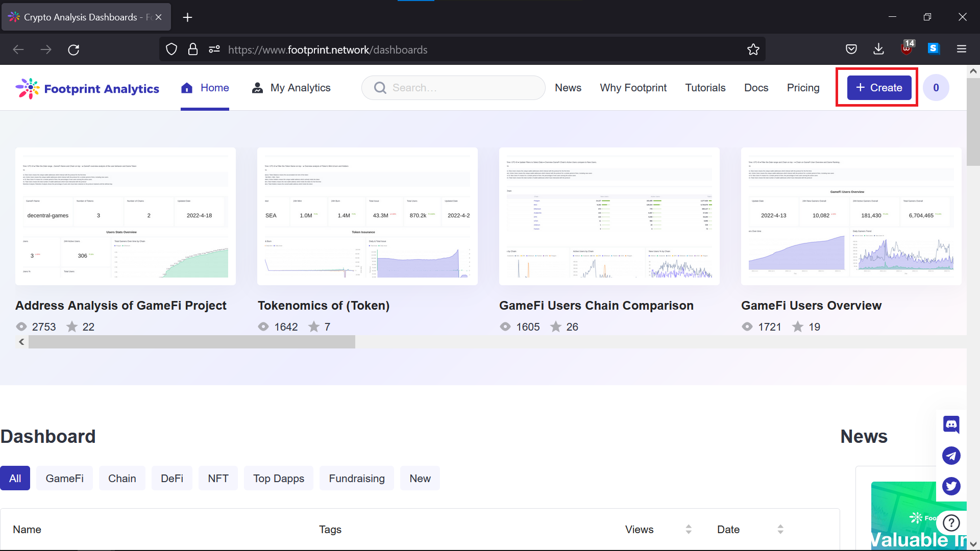980x551 pixels.
Task: Click the vertical page scrollbar thumb
Action: pyautogui.click(x=973, y=121)
